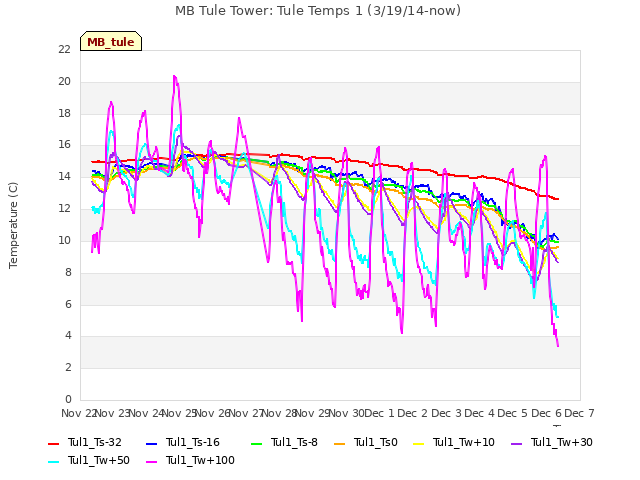The image size is (640, 480).
Task: Click the Tul1_Ts-8 legend label
Action: 294,442
